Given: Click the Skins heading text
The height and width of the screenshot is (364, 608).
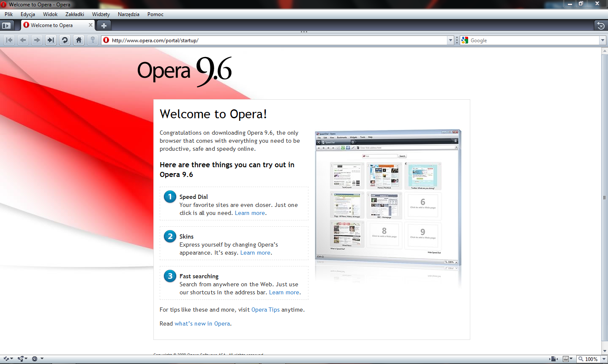Looking at the screenshot, I should click(186, 236).
